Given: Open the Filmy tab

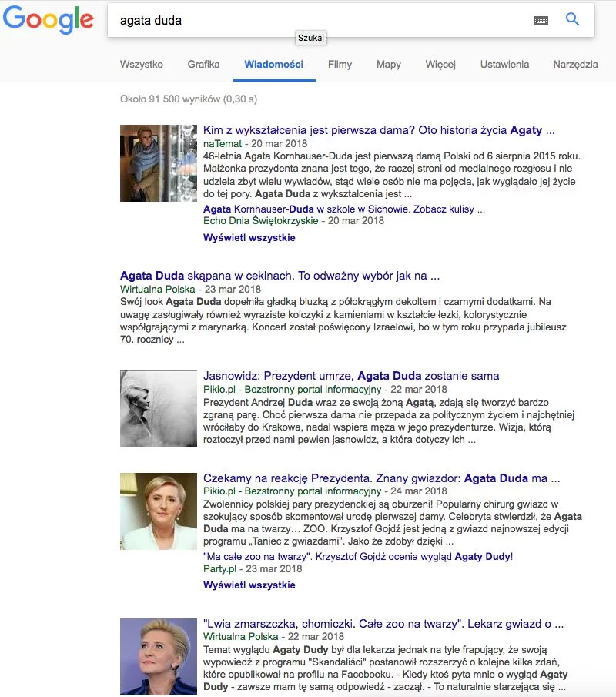Looking at the screenshot, I should 340,65.
